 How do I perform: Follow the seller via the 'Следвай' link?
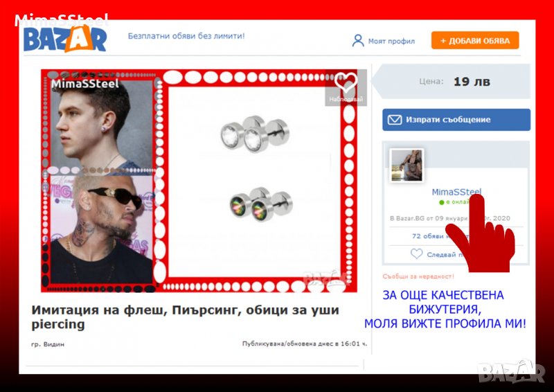440,255
